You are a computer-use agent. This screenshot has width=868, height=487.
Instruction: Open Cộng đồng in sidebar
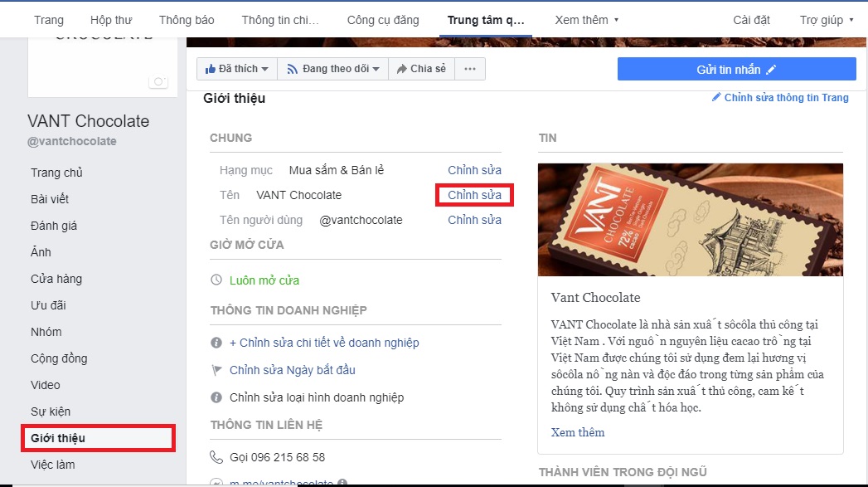[x=59, y=358]
